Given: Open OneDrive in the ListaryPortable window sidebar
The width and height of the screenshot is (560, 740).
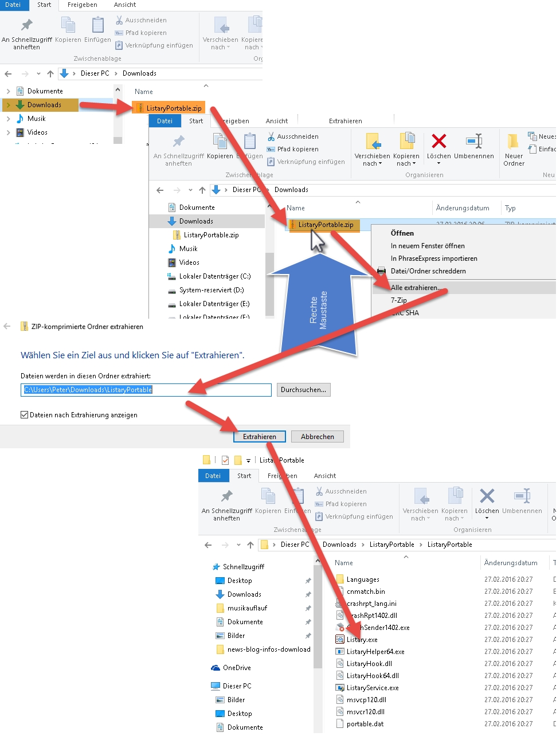Looking at the screenshot, I should click(231, 668).
